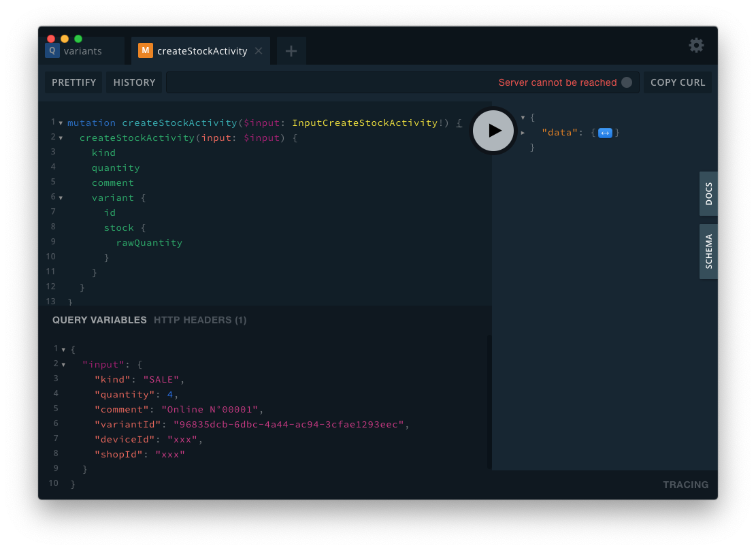The width and height of the screenshot is (756, 550).
Task: Click the id field under variant
Action: (110, 213)
